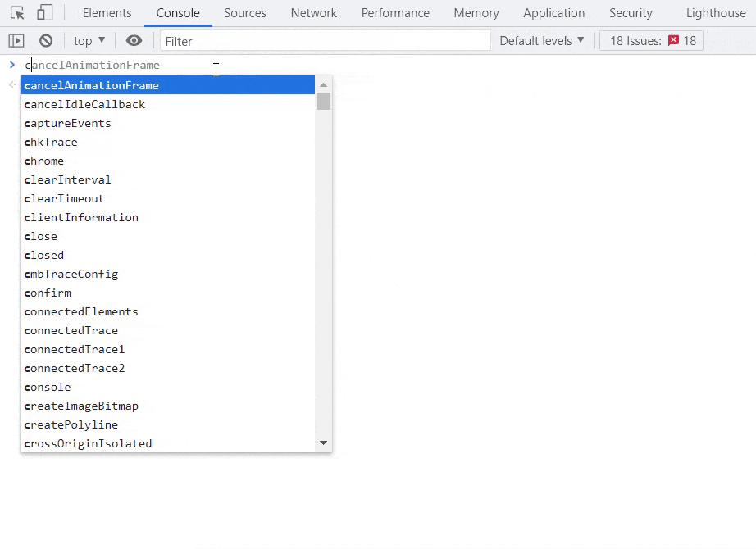Click the autocomplete scrollbar down arrow

click(x=323, y=442)
